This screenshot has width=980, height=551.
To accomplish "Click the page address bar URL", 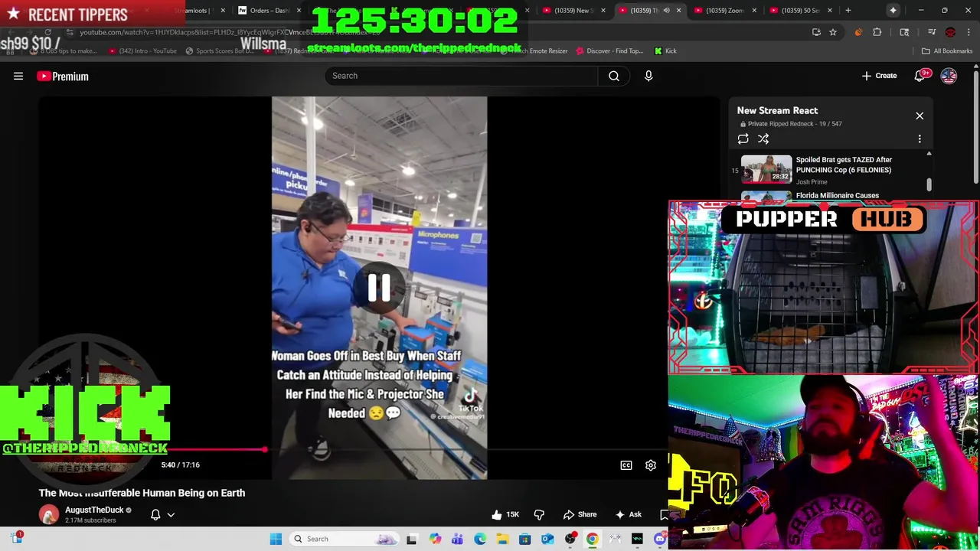I will coord(230,32).
